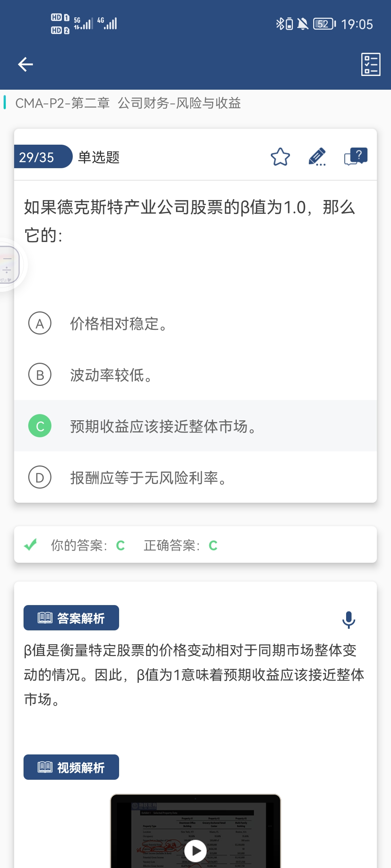Open the answer sheet list icon

coord(371,64)
